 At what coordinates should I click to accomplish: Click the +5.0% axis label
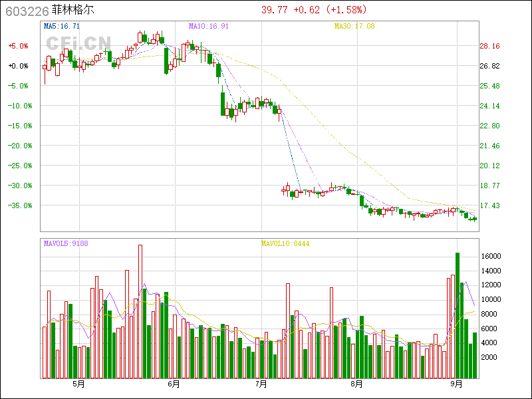pos(18,46)
